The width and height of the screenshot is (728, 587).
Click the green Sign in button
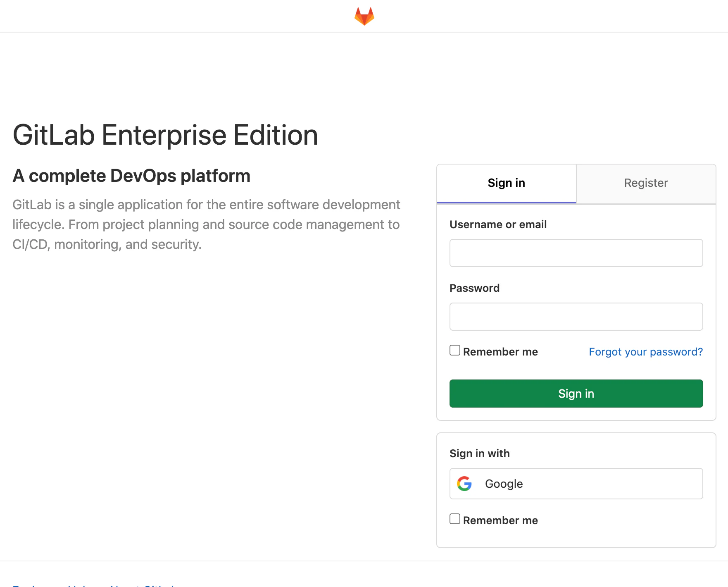tap(576, 394)
